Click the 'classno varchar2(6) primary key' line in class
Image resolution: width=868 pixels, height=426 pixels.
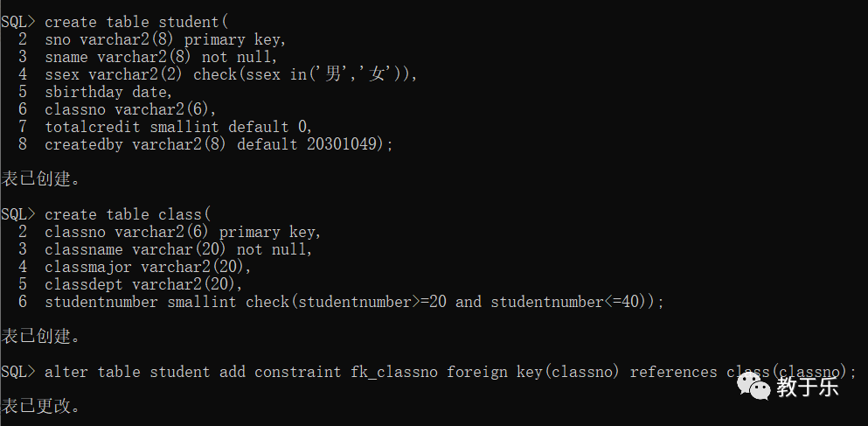[x=184, y=232]
